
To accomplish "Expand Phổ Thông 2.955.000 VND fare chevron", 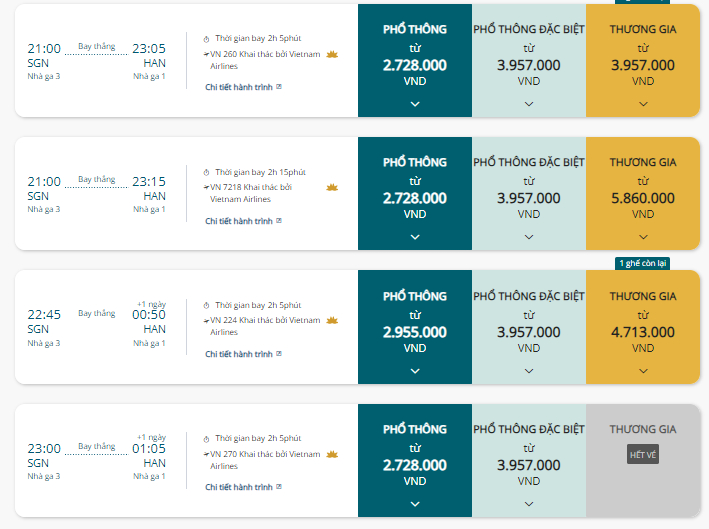I will pos(415,371).
